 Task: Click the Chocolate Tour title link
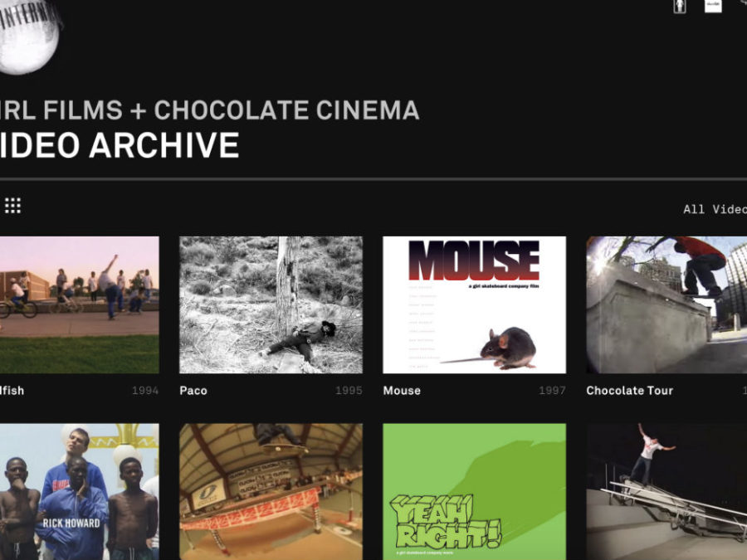click(x=629, y=391)
